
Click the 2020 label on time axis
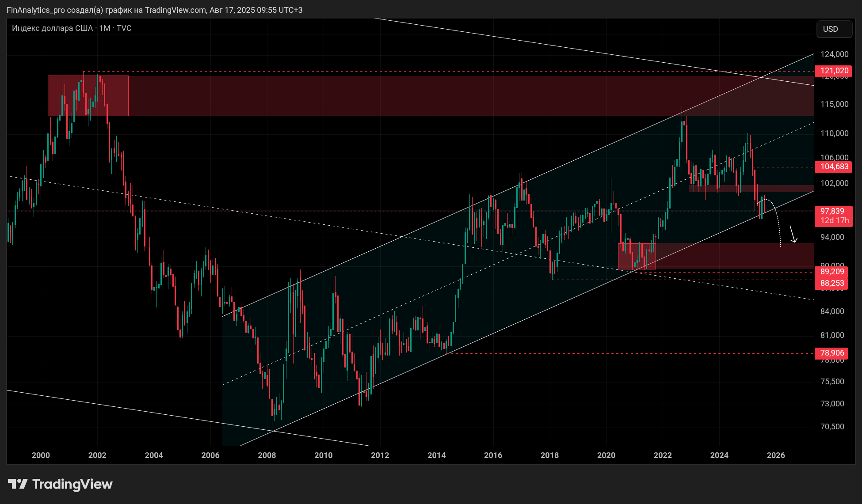[606, 455]
